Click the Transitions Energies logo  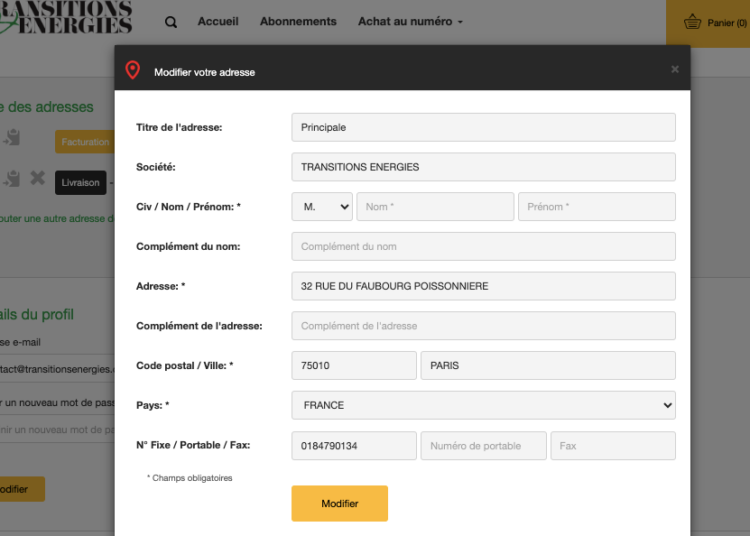[66, 17]
